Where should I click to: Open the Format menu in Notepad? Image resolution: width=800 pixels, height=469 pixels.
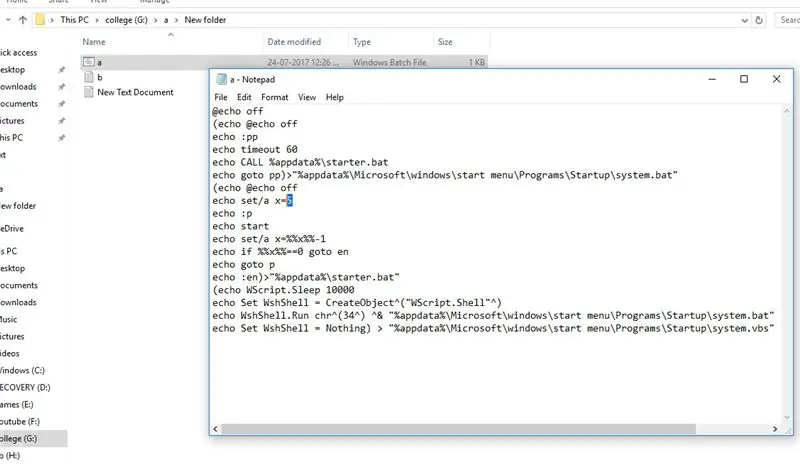point(274,97)
